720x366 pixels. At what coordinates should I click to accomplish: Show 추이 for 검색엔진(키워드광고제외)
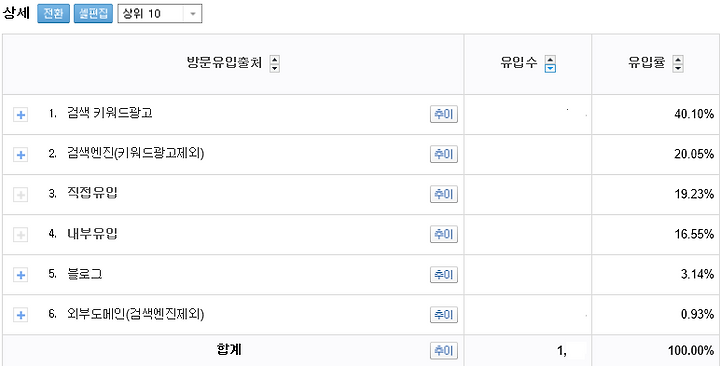click(x=444, y=154)
